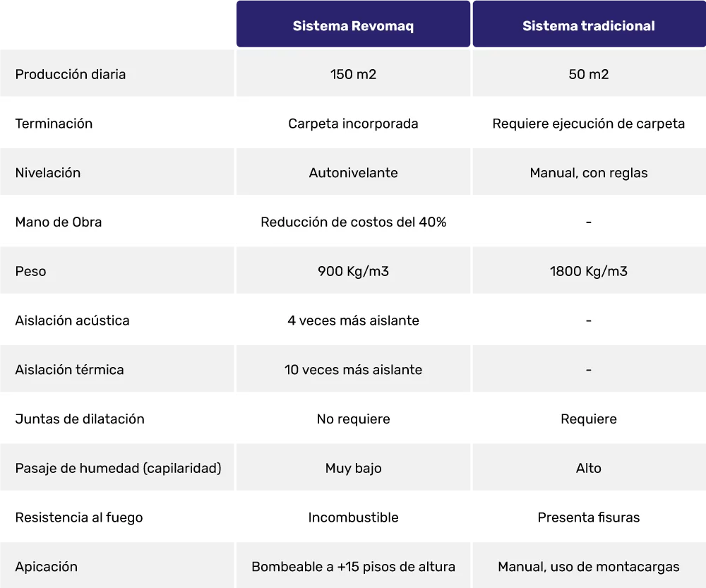
Task: Select the Carpeta incorporada cell
Action: [354, 123]
